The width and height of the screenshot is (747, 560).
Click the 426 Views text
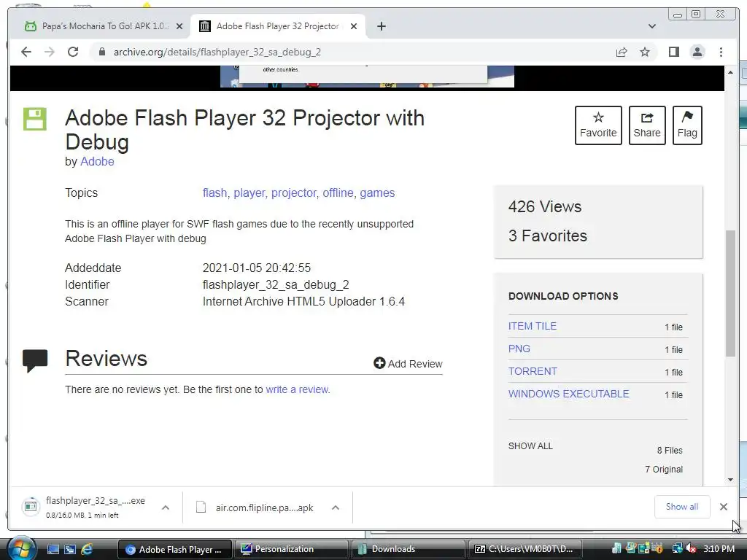tap(544, 206)
